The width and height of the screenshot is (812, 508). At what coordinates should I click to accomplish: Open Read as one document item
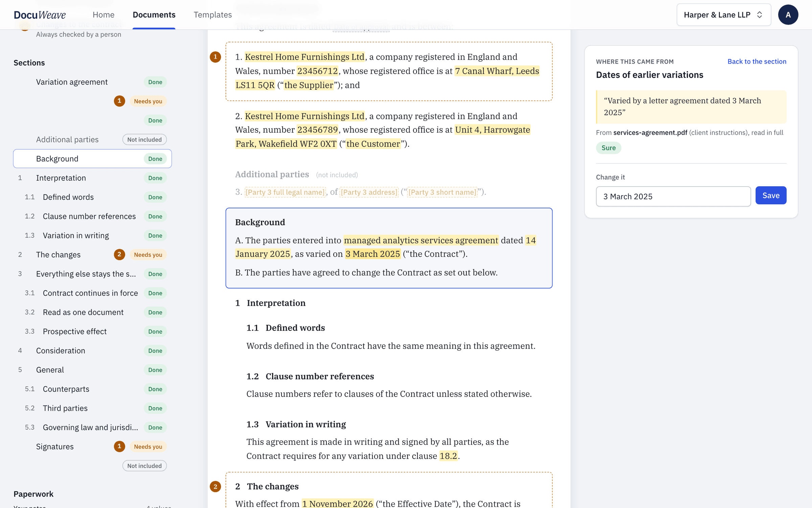(92, 312)
